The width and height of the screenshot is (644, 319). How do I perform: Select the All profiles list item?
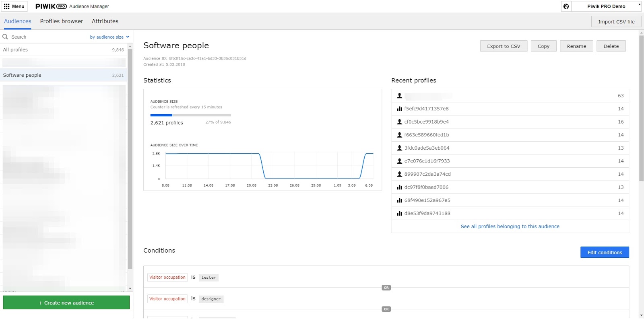click(x=64, y=50)
